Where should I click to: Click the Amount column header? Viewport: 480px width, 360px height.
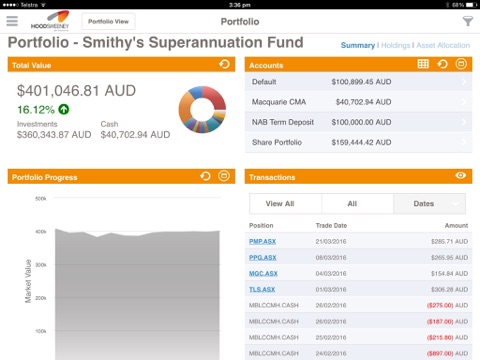(456, 226)
